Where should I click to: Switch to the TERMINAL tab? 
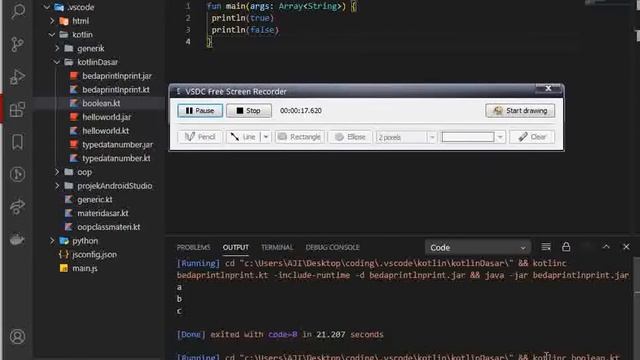(277, 247)
